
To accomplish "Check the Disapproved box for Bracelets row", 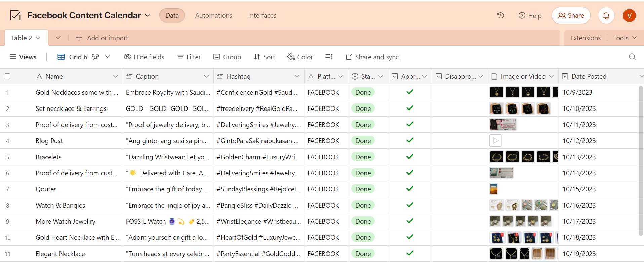I will click(459, 157).
